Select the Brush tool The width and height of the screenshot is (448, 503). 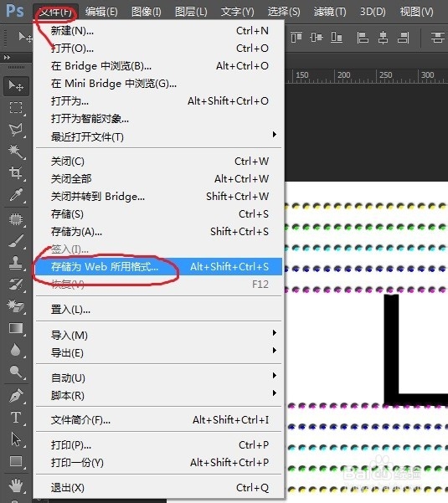(16, 241)
